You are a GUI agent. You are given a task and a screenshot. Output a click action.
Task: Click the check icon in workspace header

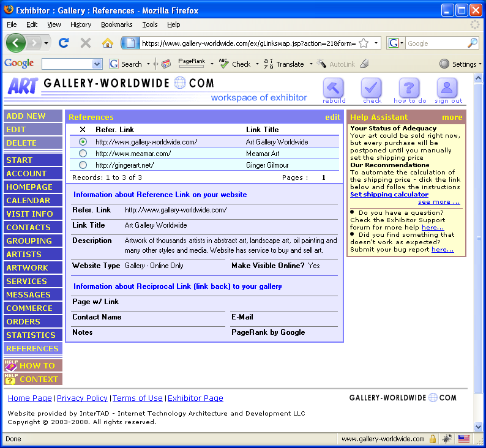tap(372, 88)
